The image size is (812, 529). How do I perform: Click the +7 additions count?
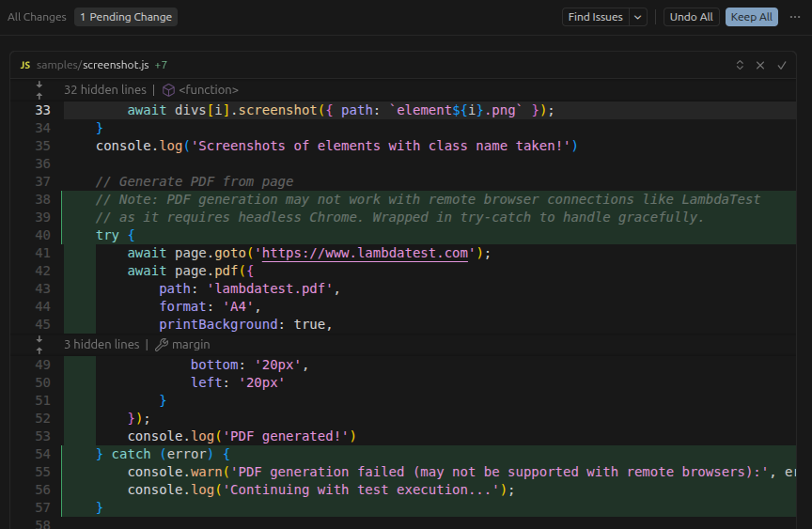(x=161, y=65)
